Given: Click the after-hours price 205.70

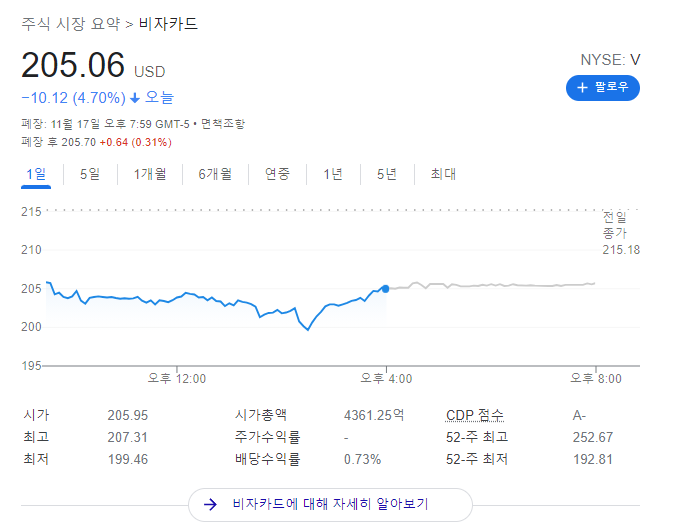Looking at the screenshot, I should 79,142.
